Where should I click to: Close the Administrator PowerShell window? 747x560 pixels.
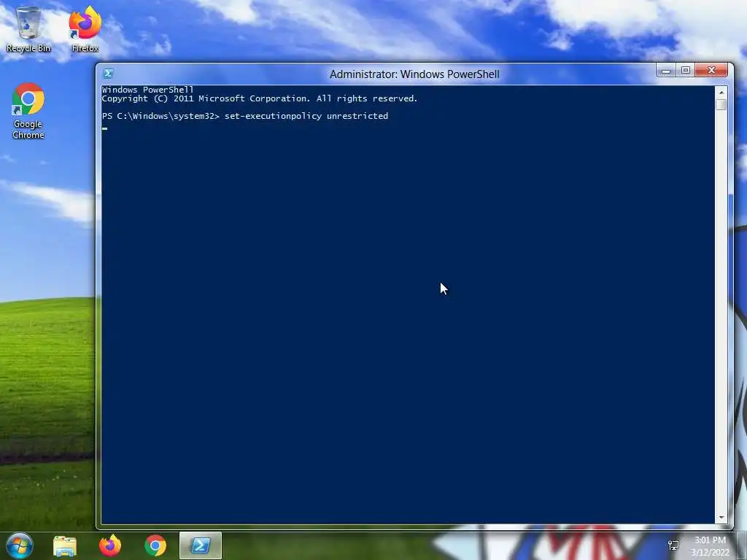point(711,71)
